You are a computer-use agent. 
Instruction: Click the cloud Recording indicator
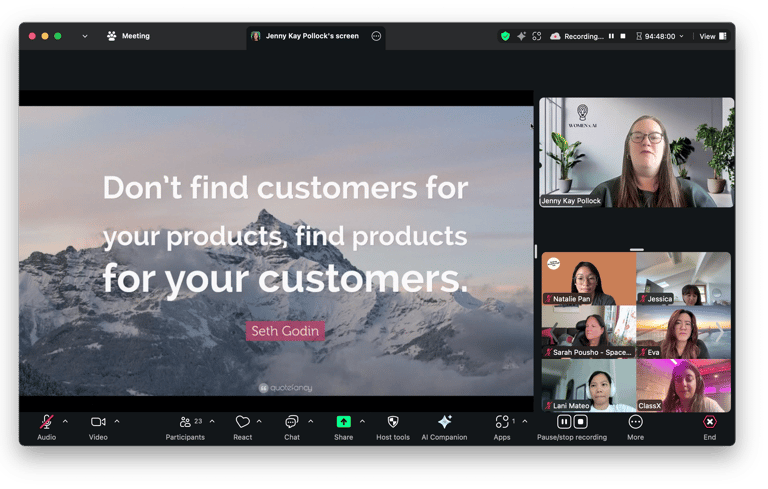(x=577, y=36)
